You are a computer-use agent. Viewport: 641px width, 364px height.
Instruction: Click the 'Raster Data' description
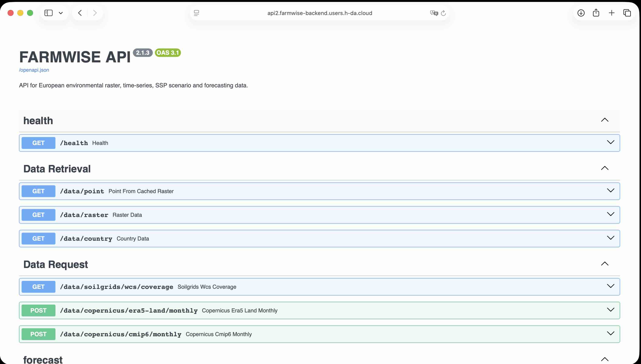pyautogui.click(x=127, y=215)
